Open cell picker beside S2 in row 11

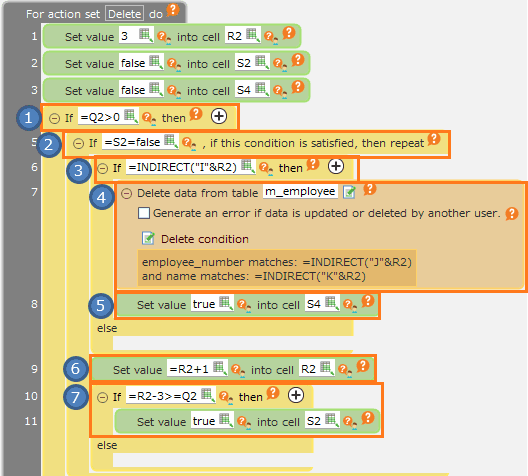point(332,419)
